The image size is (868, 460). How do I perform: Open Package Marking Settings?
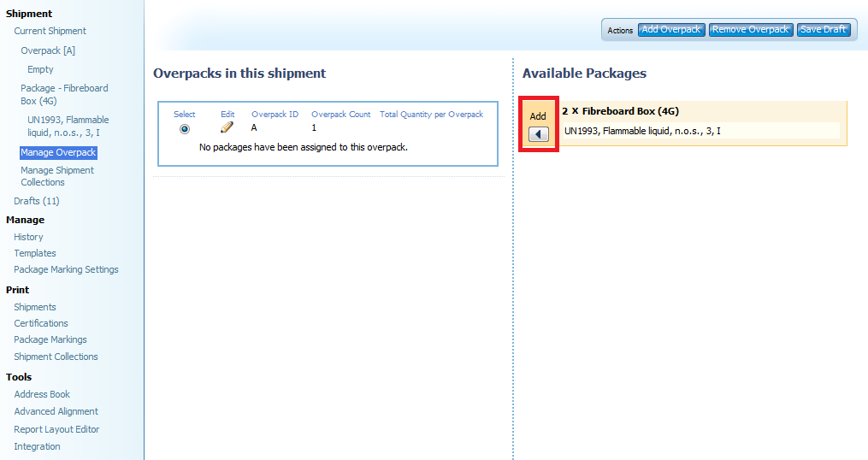(66, 269)
